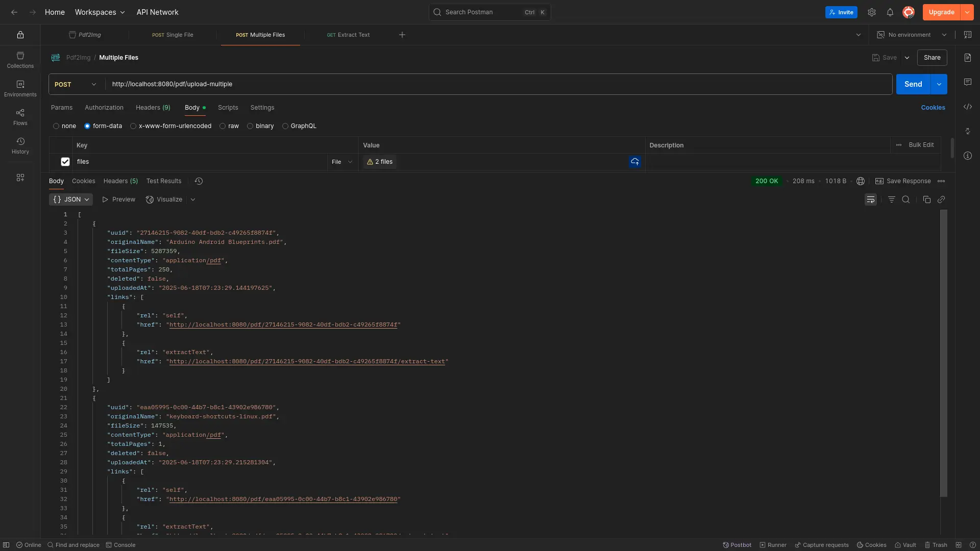Open a new request tab with plus

pos(402,35)
